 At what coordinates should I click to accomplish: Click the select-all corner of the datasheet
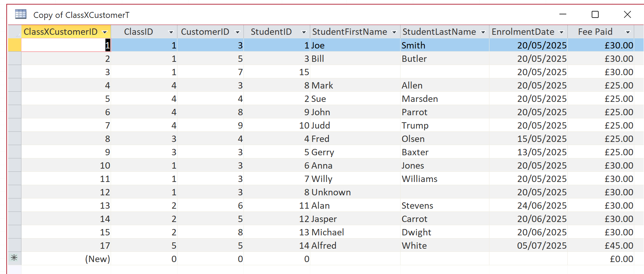tap(14, 32)
